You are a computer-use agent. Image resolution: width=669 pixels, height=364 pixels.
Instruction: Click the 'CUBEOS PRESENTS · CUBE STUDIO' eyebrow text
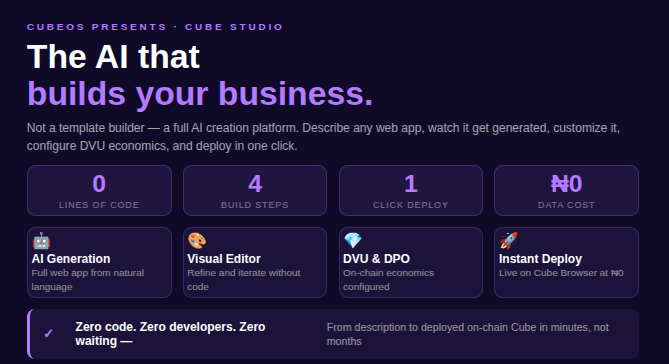coord(155,27)
